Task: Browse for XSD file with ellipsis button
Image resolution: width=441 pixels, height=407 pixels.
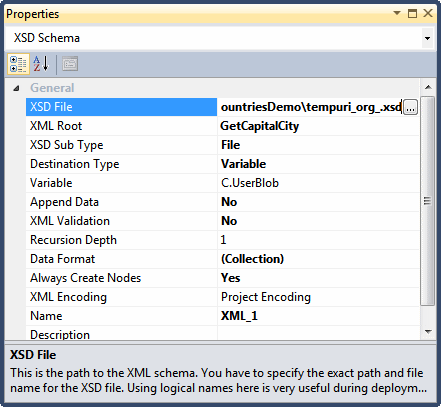Action: pos(410,107)
